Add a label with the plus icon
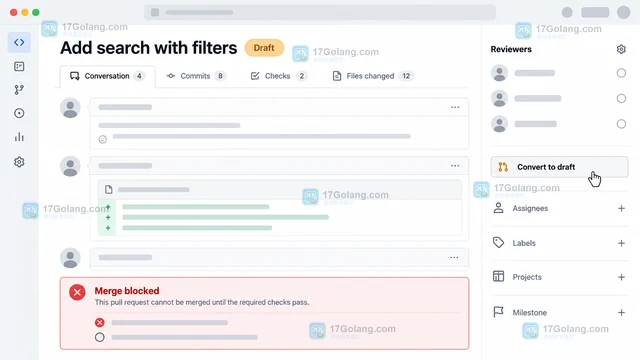The image size is (640, 360). click(621, 243)
